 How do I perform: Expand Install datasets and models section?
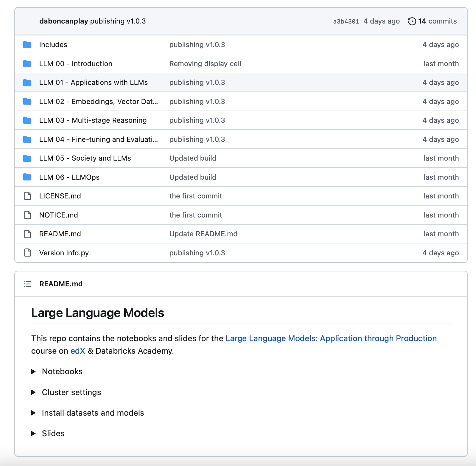[34, 413]
